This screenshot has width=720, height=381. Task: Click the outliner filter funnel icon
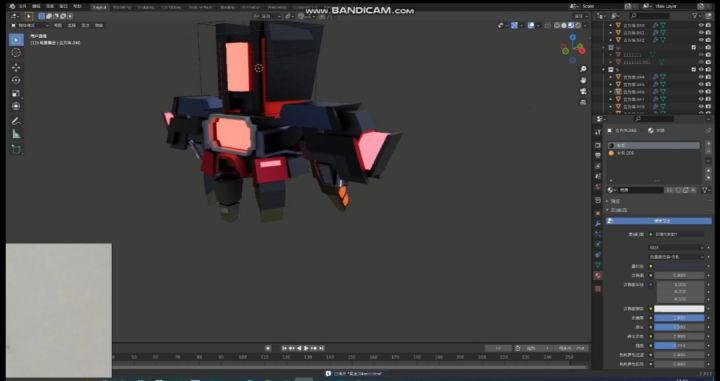pos(695,16)
